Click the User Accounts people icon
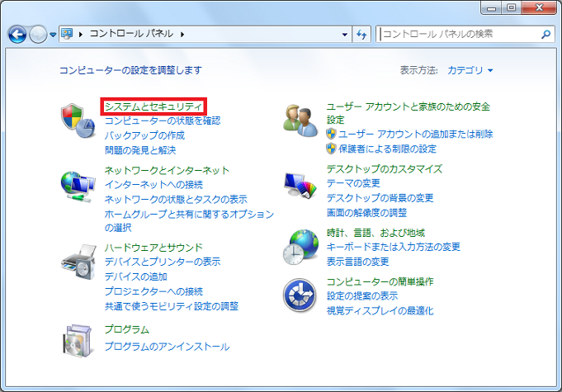The height and width of the screenshot is (392, 562). coord(300,121)
